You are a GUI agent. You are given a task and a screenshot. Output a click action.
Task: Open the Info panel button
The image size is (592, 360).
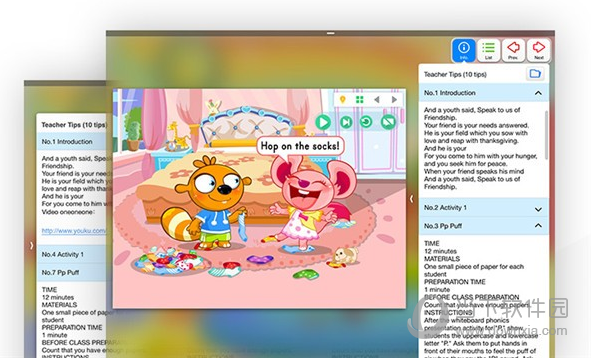point(464,50)
